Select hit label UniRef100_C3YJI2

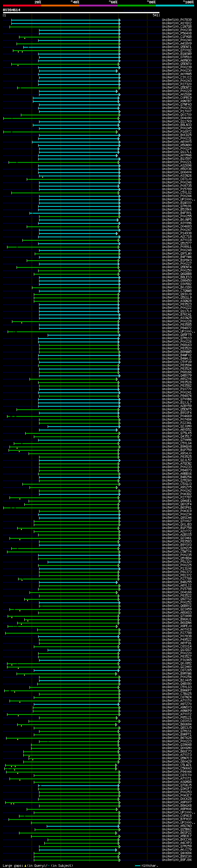[177, 78]
